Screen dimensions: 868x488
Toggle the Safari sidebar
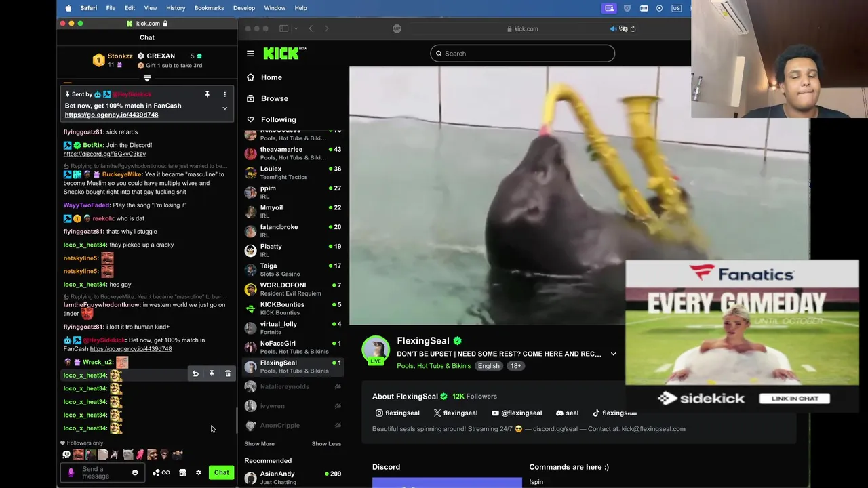(x=283, y=28)
